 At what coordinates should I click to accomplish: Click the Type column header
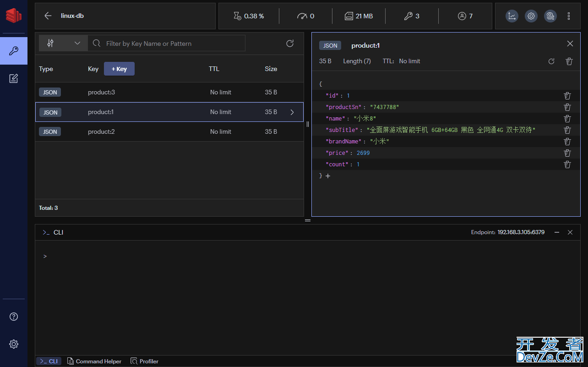(x=46, y=69)
